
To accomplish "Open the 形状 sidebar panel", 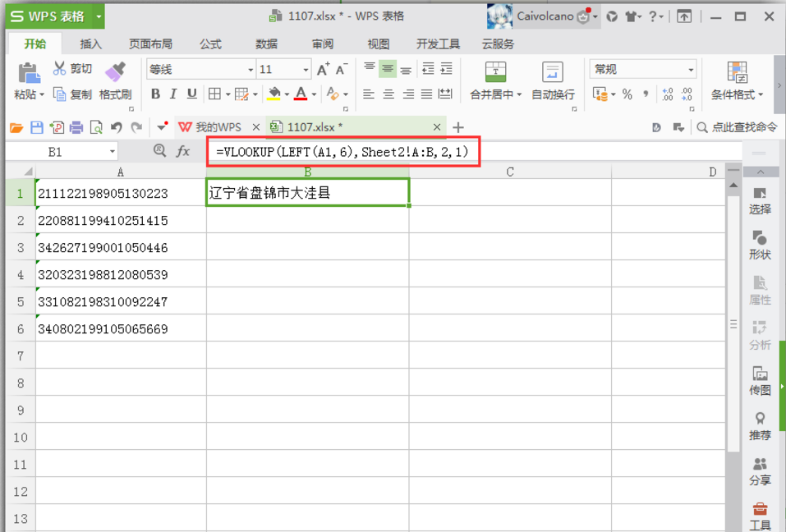I will pyautogui.click(x=760, y=245).
